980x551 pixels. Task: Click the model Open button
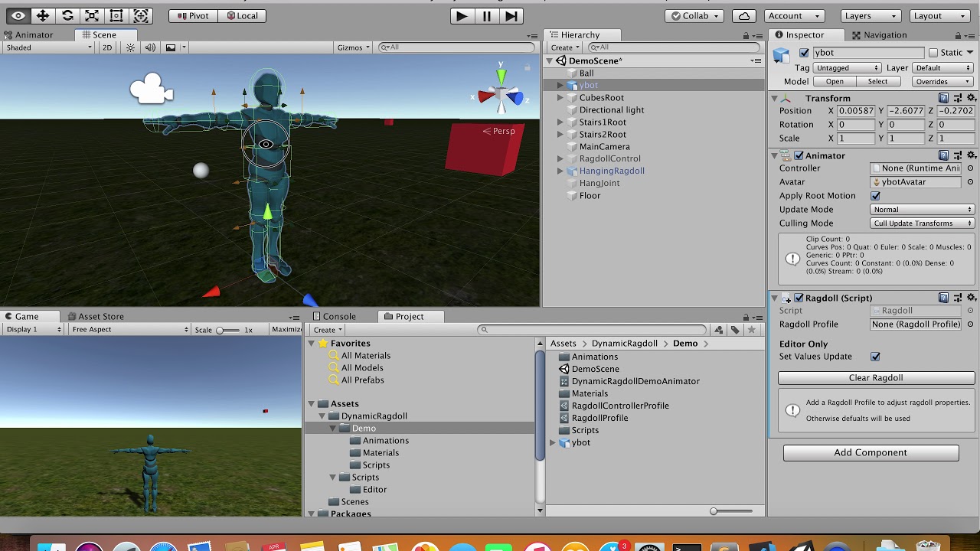[835, 81]
